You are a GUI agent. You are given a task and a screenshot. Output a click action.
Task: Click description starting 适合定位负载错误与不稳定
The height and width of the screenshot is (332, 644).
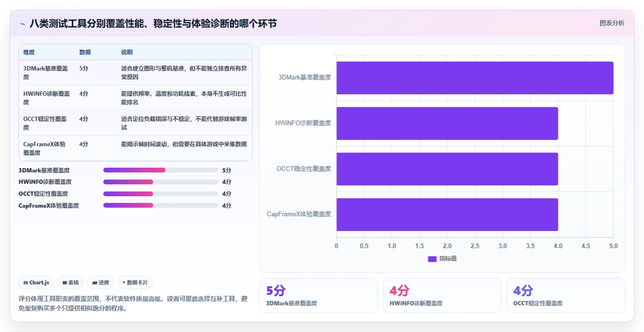(184, 123)
